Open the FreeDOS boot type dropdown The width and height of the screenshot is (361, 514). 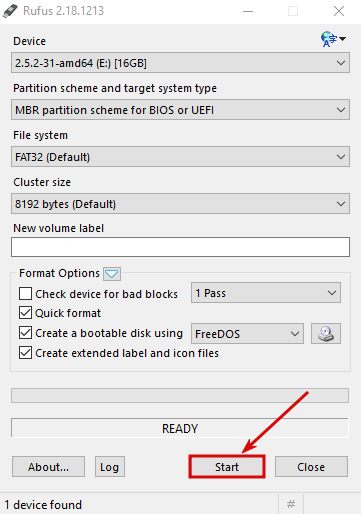(247, 333)
